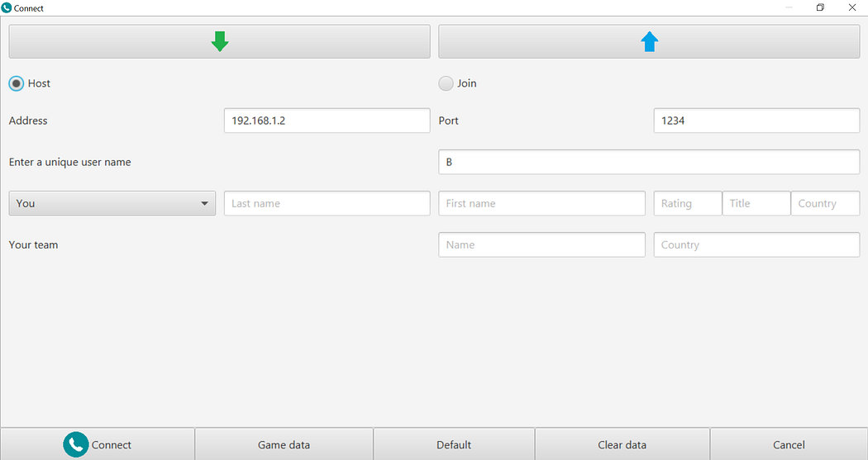Click the 'Your team' label

click(x=33, y=245)
